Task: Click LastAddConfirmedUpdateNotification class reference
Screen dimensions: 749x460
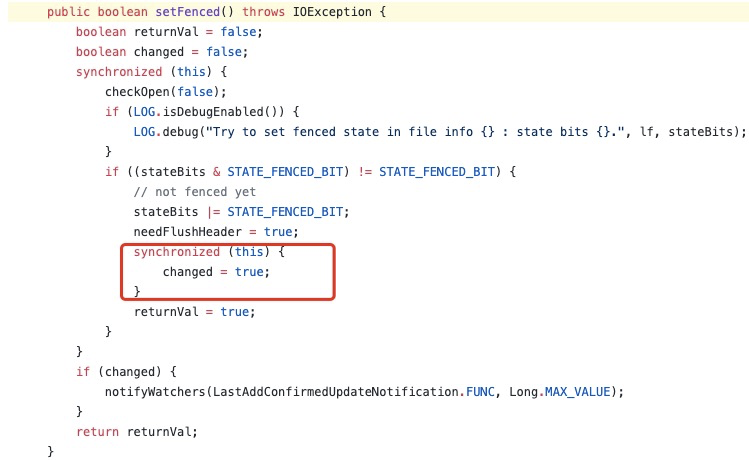Action: point(336,392)
